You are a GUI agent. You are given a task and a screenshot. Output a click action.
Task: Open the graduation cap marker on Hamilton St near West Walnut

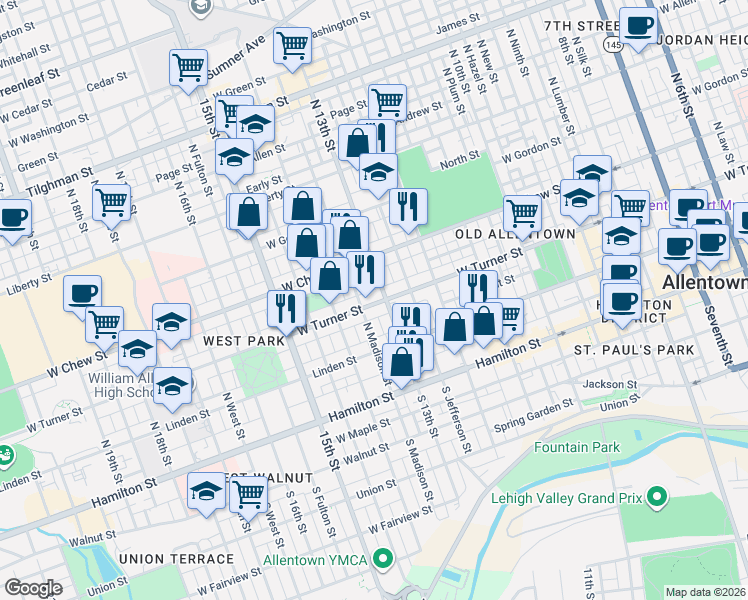click(x=207, y=491)
